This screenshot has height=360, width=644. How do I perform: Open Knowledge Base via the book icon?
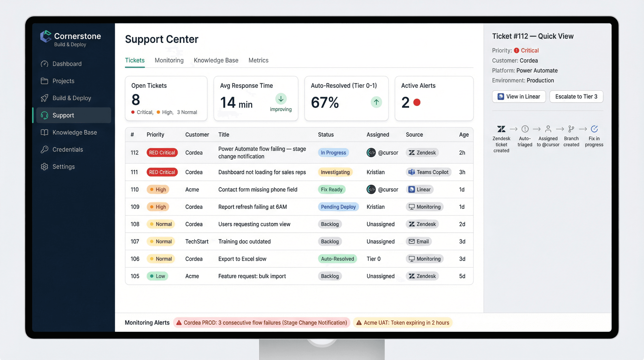coord(44,132)
